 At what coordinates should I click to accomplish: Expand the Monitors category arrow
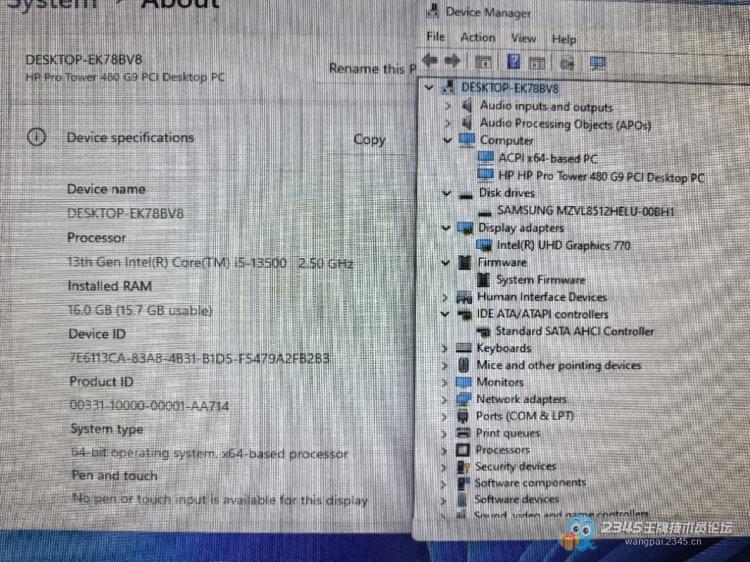coord(444,383)
